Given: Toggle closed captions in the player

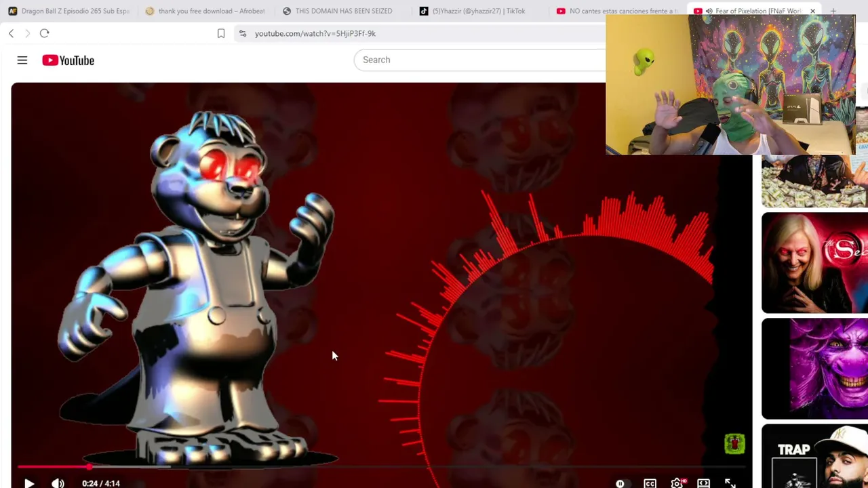Looking at the screenshot, I should click(650, 483).
